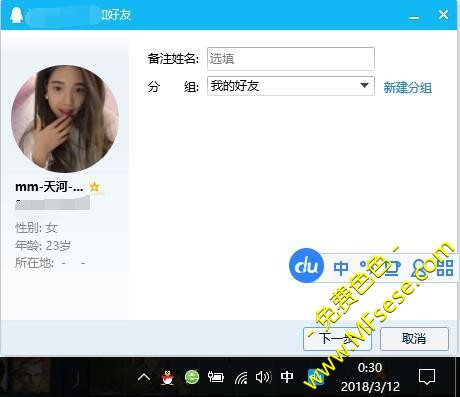The width and height of the screenshot is (460, 397).
Task: Open the Wi-Fi network tray icon
Action: point(241,377)
